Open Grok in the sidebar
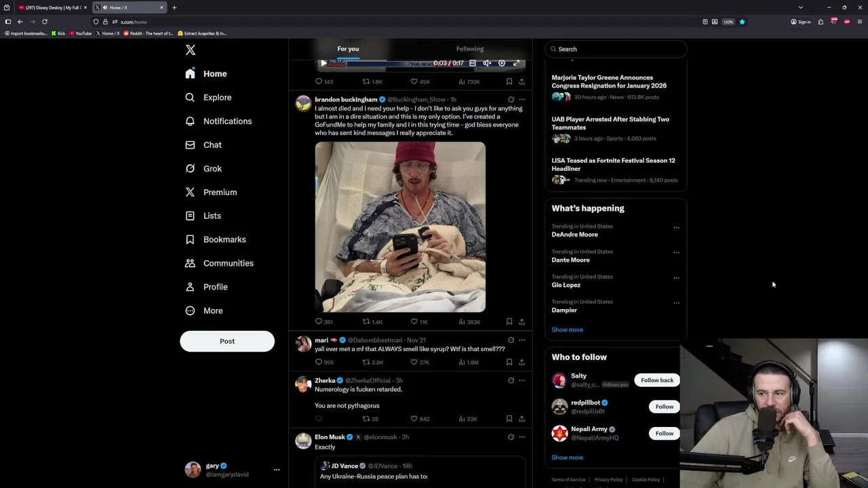Viewport: 868px width, 488px height. click(203, 169)
